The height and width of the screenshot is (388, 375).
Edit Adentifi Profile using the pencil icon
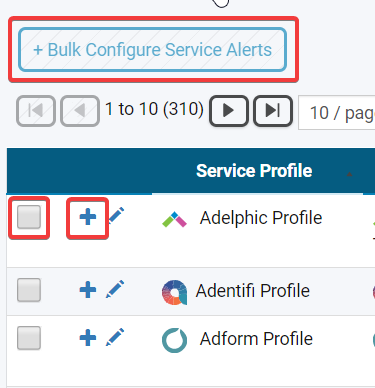115,289
